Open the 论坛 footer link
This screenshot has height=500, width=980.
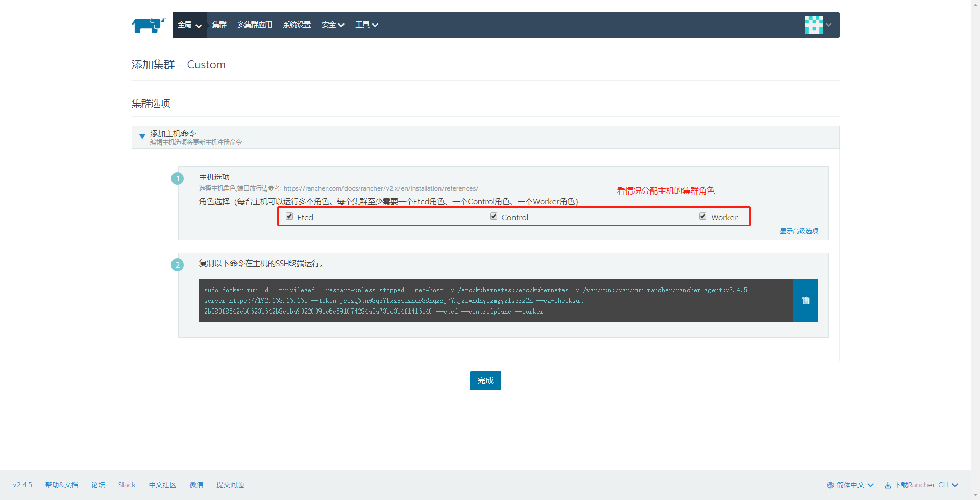(x=98, y=485)
